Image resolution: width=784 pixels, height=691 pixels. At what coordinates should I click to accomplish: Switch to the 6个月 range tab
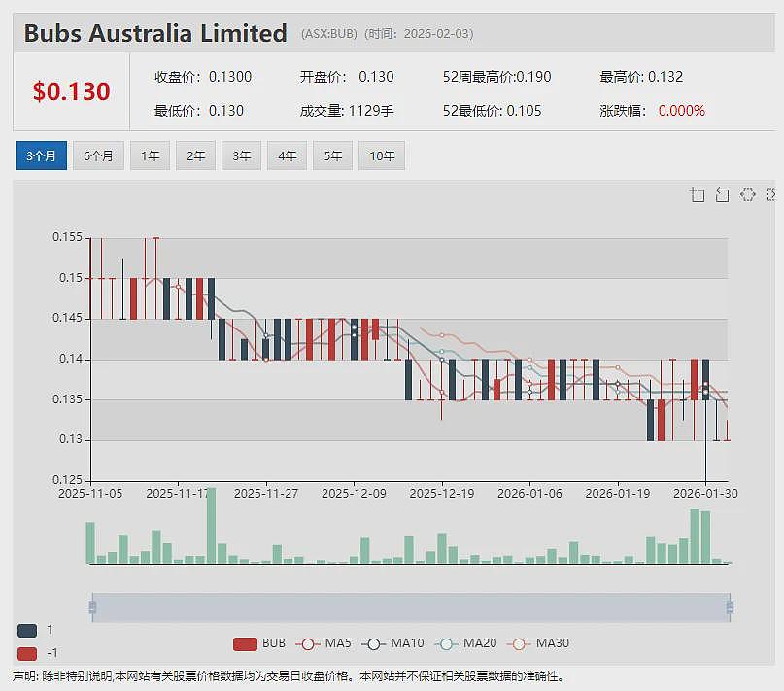pyautogui.click(x=98, y=155)
